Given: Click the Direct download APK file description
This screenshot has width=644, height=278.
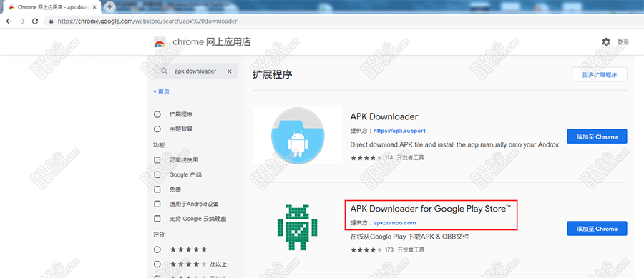Looking at the screenshot, I should [454, 145].
